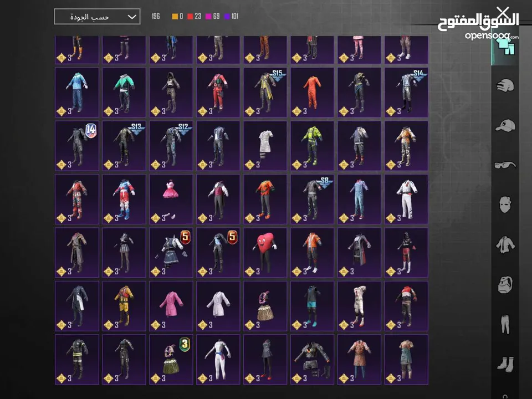The width and height of the screenshot is (532, 399).
Task: Select the black firefighter suit with reflective stripes
Action: tap(77, 360)
